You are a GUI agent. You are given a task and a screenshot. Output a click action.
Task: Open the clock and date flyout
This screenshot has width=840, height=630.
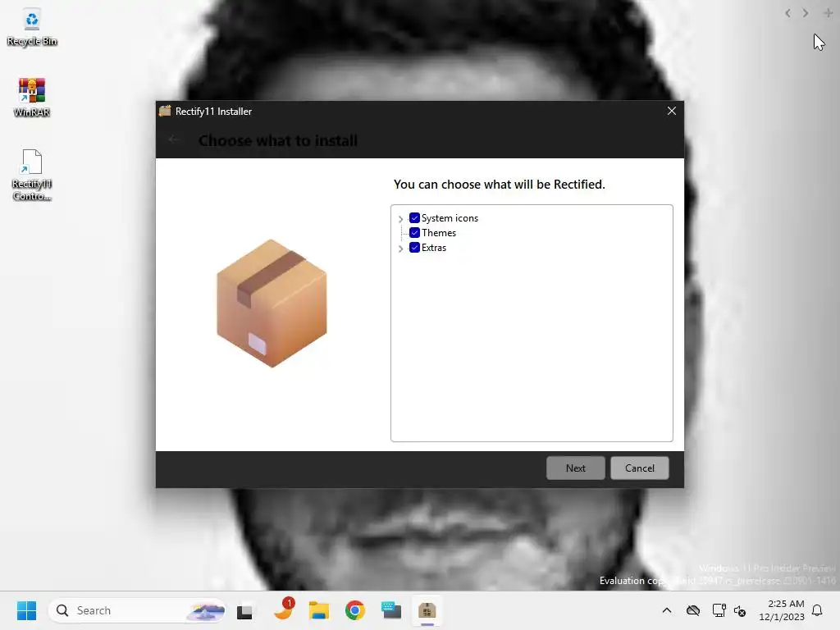pyautogui.click(x=782, y=610)
